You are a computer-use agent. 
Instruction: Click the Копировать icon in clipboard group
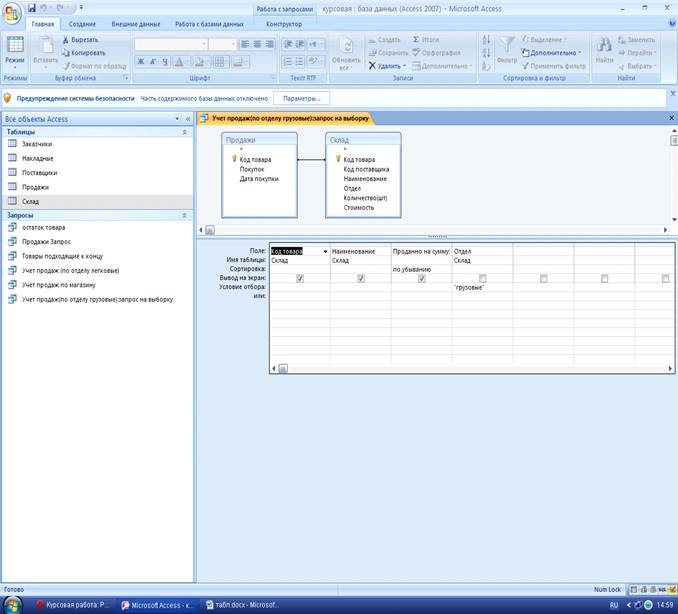click(65, 52)
